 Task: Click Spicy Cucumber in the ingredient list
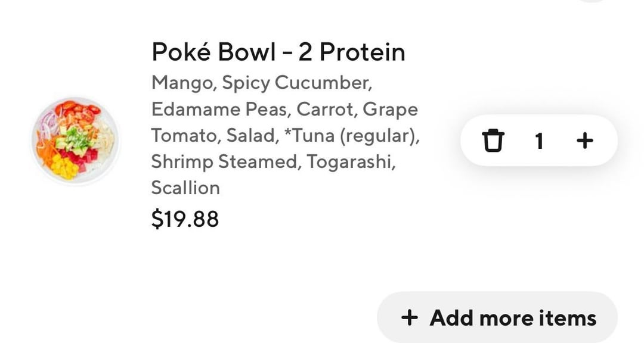click(x=296, y=83)
